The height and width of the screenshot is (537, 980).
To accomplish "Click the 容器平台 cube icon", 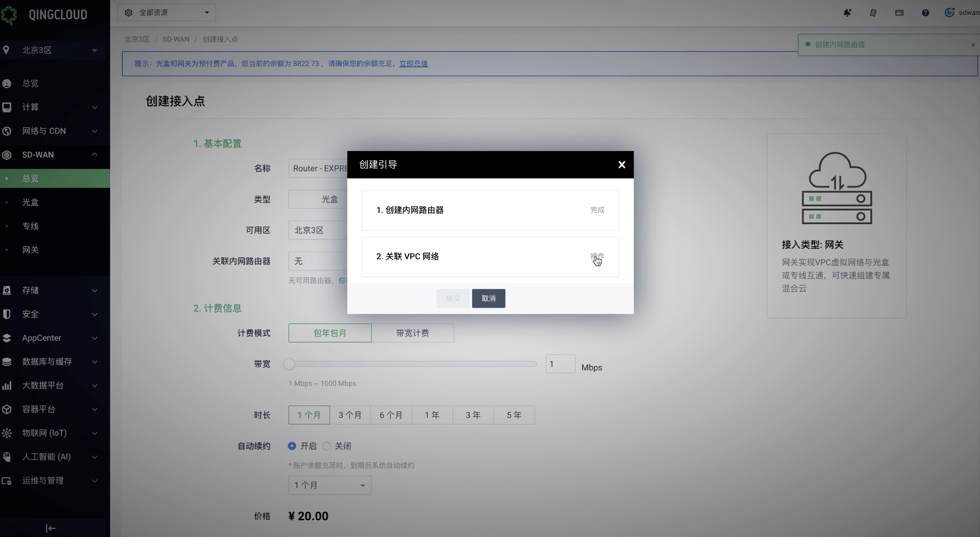I will click(7, 409).
